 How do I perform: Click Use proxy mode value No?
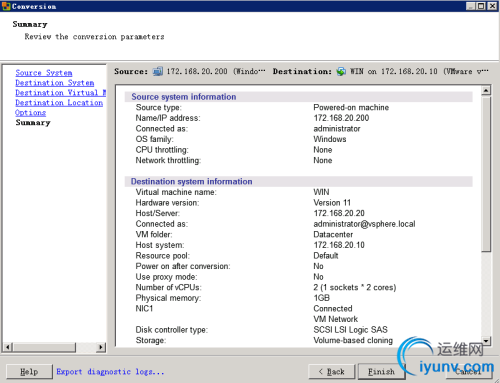(x=318, y=277)
